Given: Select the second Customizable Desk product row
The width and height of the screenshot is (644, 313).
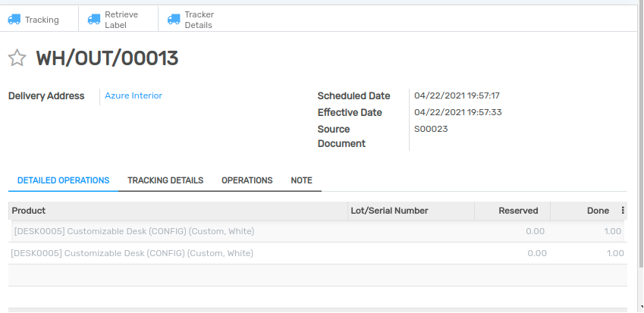Looking at the screenshot, I should pos(133,253).
